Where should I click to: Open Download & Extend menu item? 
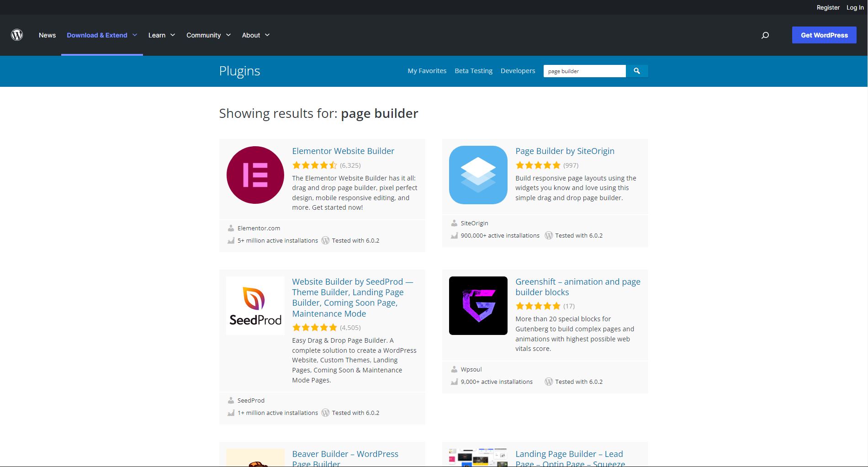point(97,35)
